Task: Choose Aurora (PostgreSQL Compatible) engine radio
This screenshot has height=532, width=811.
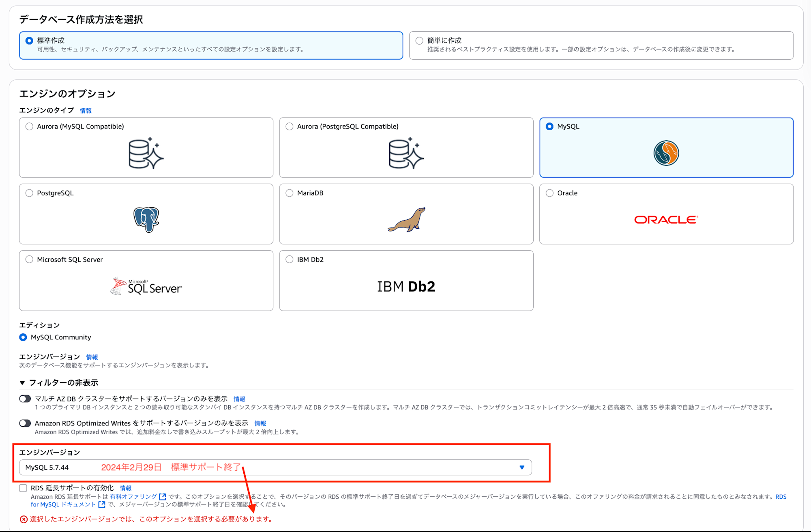Action: (x=290, y=127)
